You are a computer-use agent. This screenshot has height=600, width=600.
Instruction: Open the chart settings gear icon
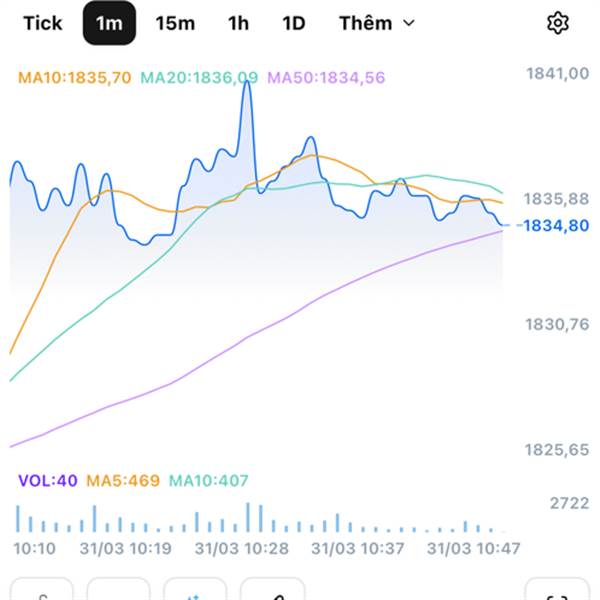pyautogui.click(x=557, y=23)
